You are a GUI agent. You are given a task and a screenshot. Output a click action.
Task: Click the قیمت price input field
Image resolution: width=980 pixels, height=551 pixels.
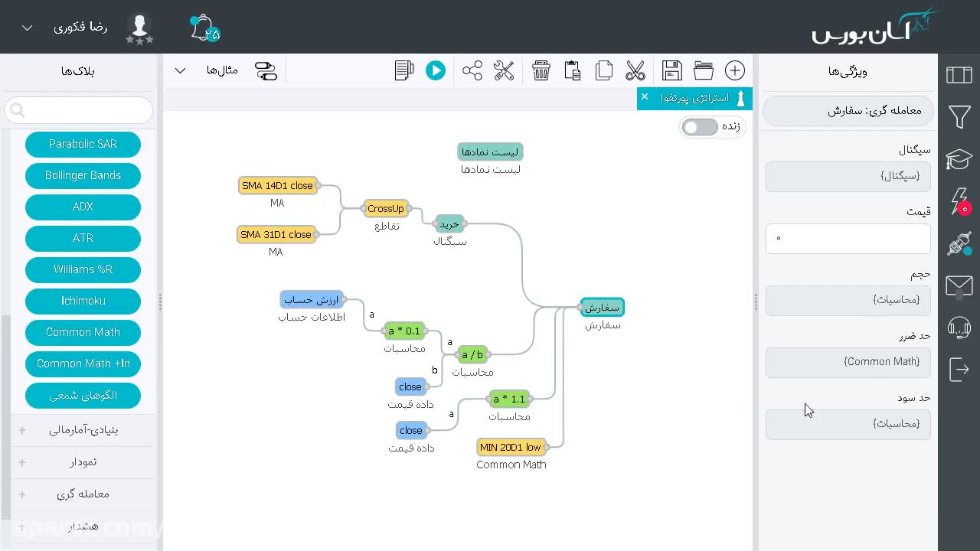[848, 239]
